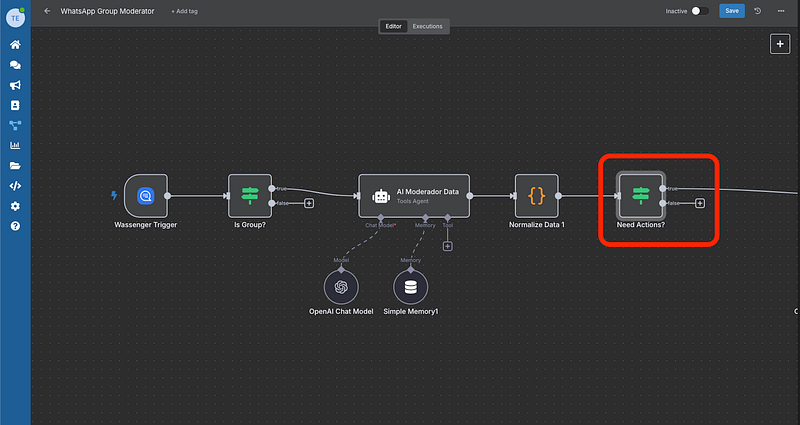Select the Is Group? condition node
This screenshot has height=425, width=800.
pyautogui.click(x=249, y=196)
